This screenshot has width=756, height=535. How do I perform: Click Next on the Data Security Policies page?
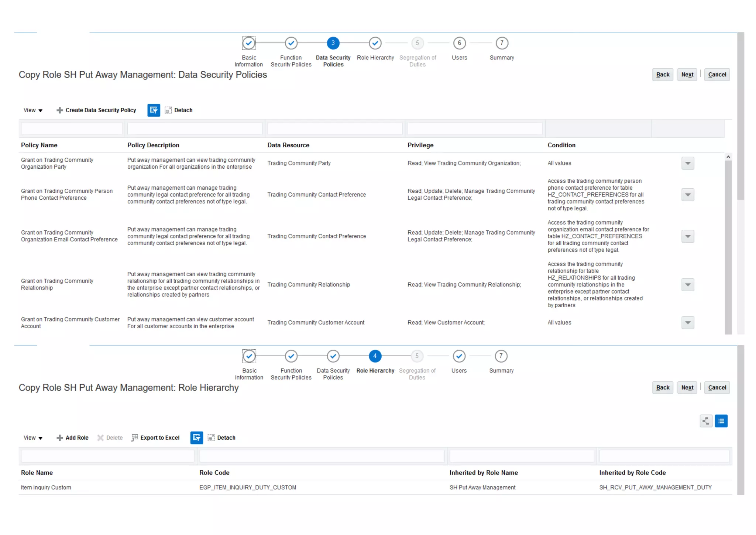click(x=687, y=75)
